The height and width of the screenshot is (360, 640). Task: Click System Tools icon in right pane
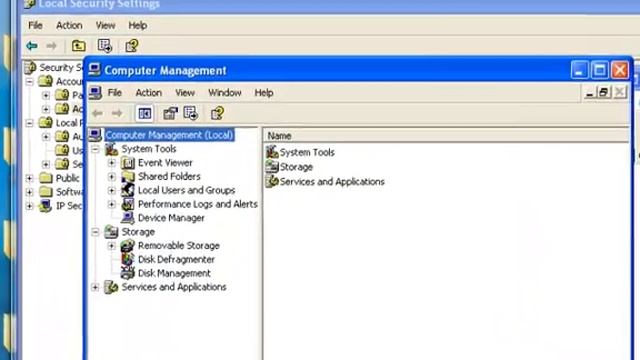pyautogui.click(x=272, y=152)
